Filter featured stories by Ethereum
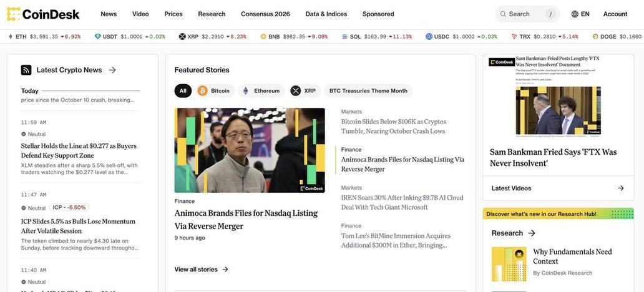Screen dimensions: 644x292 click(x=261, y=91)
